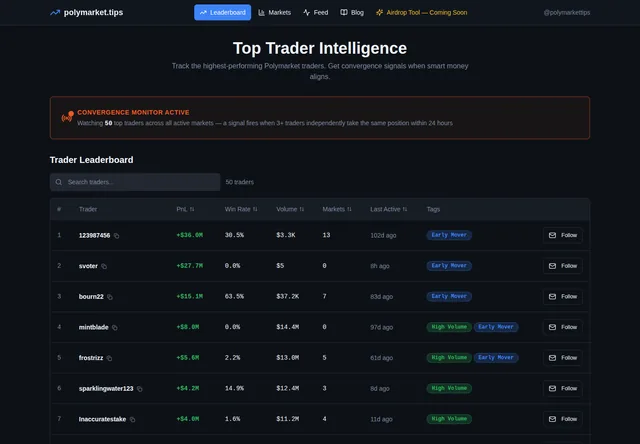
Task: Select Airdrop Tool — Coming Soon
Action: pyautogui.click(x=421, y=13)
